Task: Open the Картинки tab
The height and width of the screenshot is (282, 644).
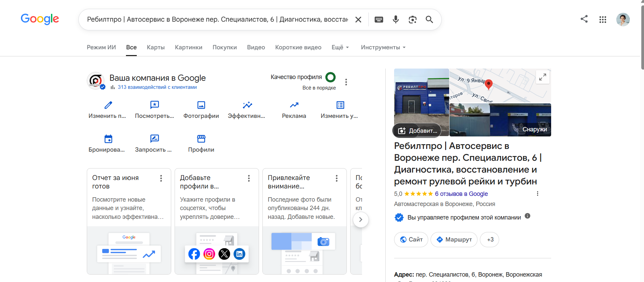Action: [188, 47]
